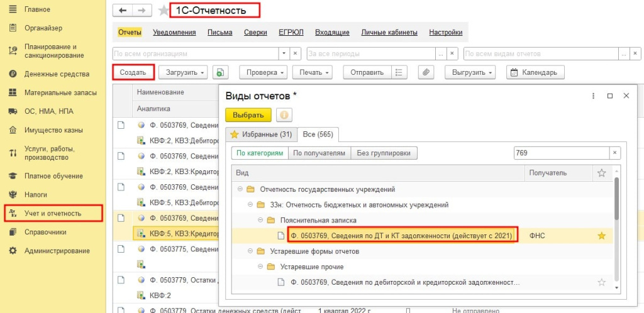Click the Платное обучение graduation cap icon
Viewport: 644px width, 313px height.
[x=13, y=176]
